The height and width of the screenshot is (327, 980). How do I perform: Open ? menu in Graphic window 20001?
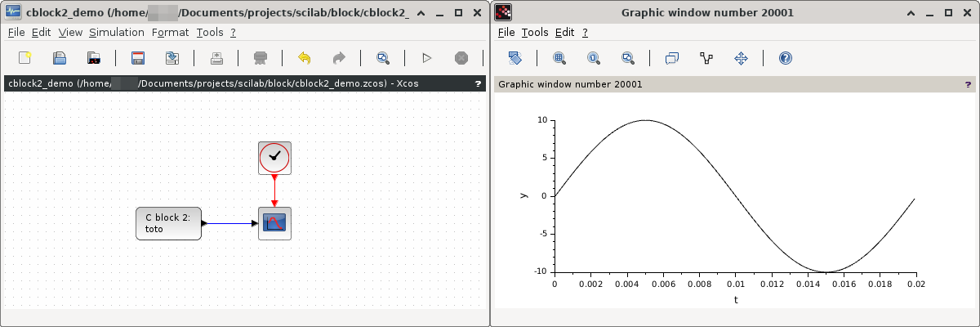pos(585,32)
